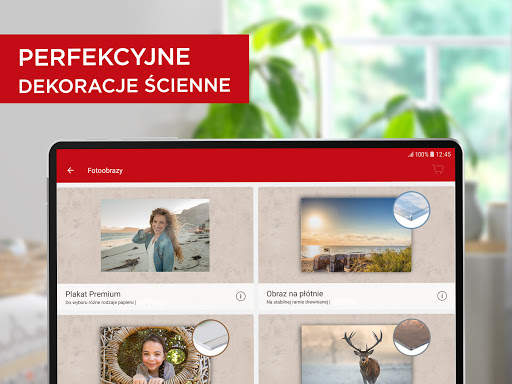
Task: Click the signal strength indicator
Action: 411,154
